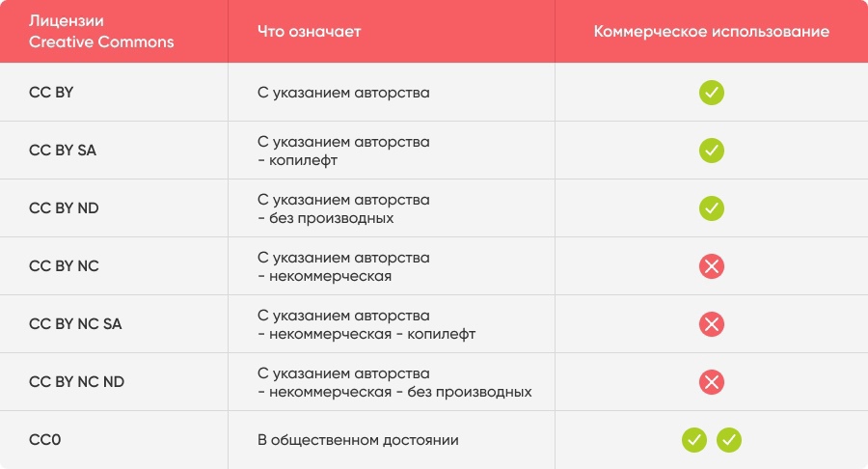Click the green checkmark for CC BY ND
Screen dimensions: 868x469
coord(712,208)
